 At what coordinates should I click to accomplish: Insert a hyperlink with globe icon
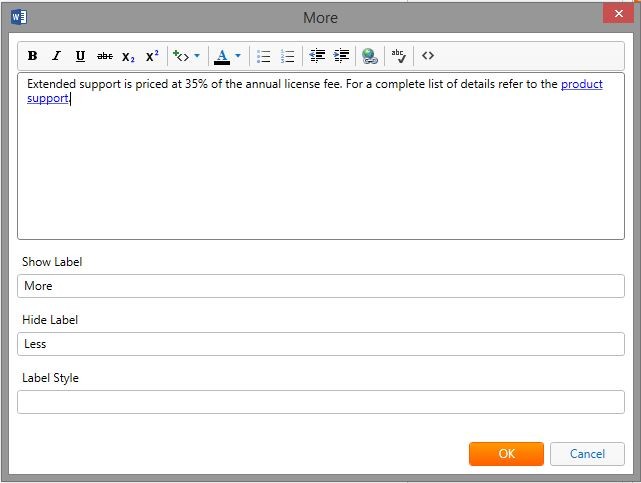tap(370, 56)
